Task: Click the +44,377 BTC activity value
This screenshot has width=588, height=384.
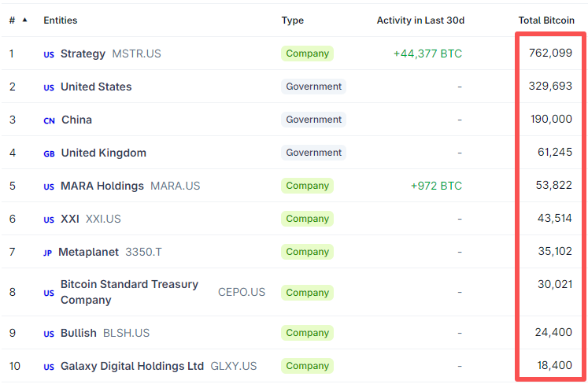Action: coord(427,54)
